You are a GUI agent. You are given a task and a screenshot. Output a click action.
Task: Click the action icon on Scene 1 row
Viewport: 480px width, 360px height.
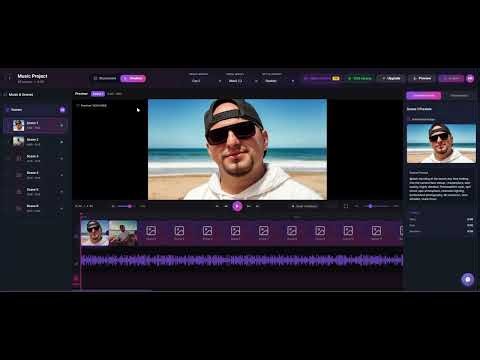click(61, 125)
